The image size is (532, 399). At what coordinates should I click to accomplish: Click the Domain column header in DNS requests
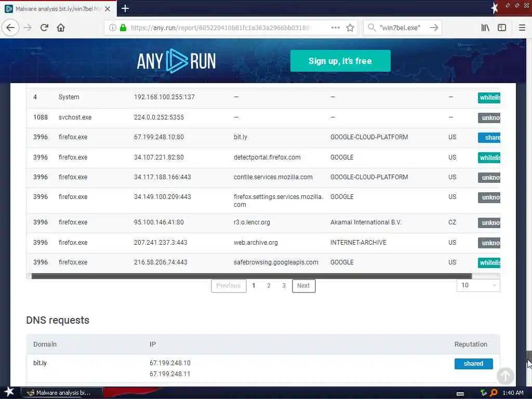pyautogui.click(x=45, y=344)
